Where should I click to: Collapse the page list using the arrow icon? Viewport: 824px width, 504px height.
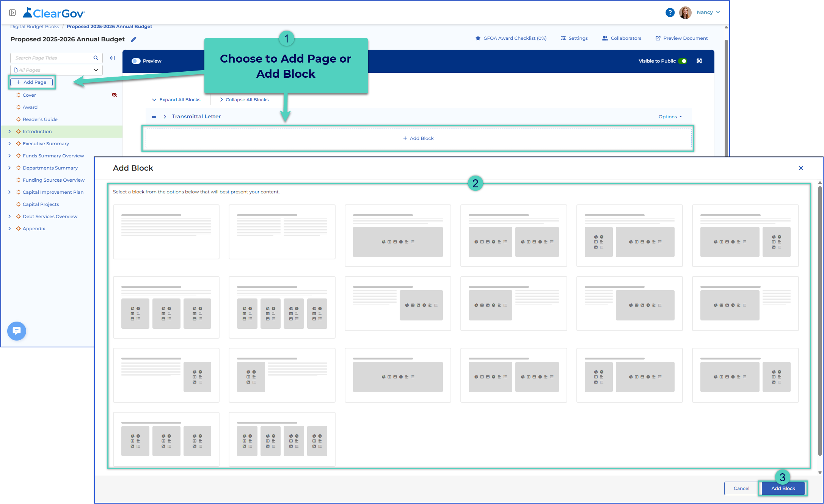[x=112, y=58]
